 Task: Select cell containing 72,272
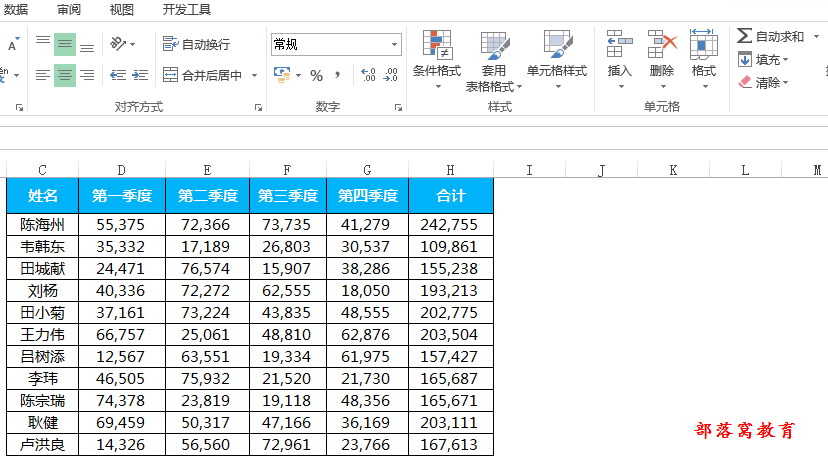[207, 290]
